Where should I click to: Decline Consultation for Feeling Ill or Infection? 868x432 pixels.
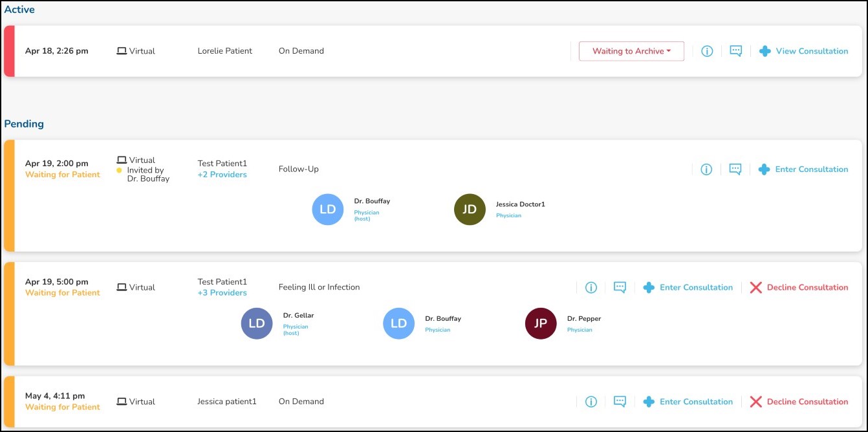coord(799,288)
